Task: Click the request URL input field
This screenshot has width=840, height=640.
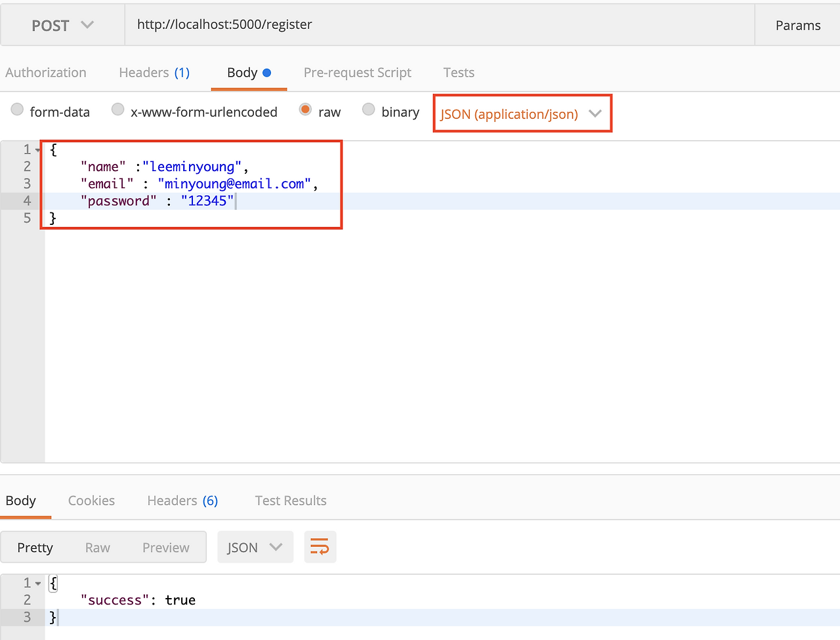Action: (440, 25)
